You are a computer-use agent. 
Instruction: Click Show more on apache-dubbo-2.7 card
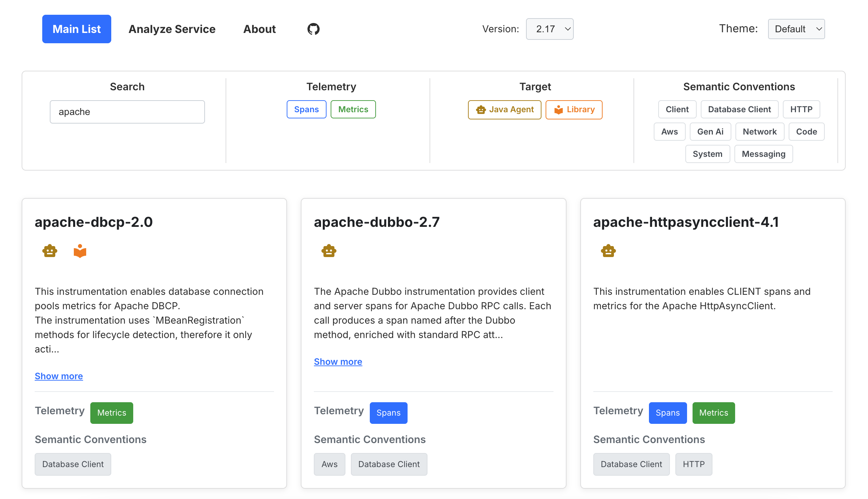tap(338, 362)
